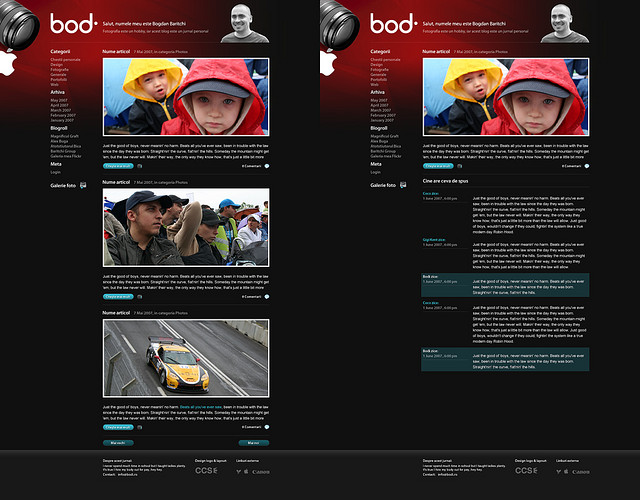This screenshot has width=640, height=500.
Task: Click 'Citește mai mult' under the racing car article
Action: point(117,427)
